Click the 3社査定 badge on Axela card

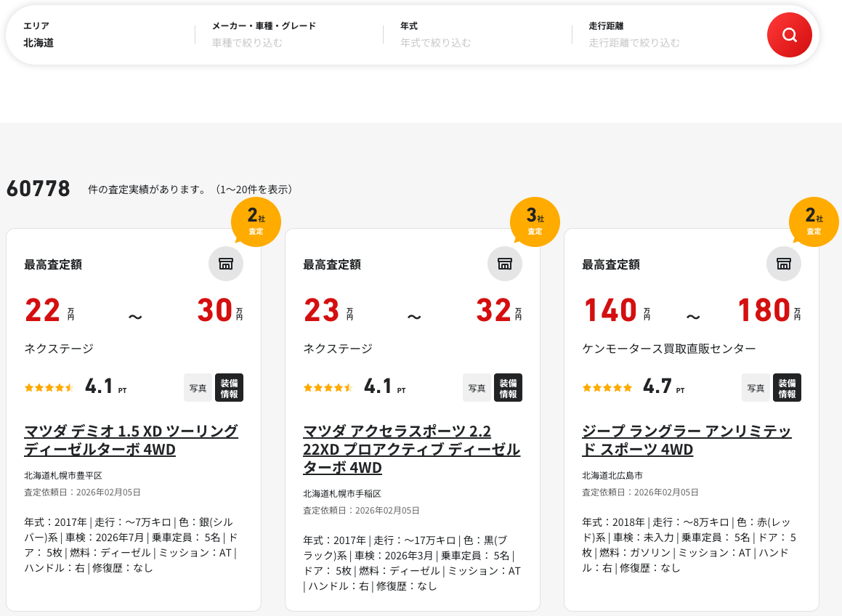click(535, 222)
